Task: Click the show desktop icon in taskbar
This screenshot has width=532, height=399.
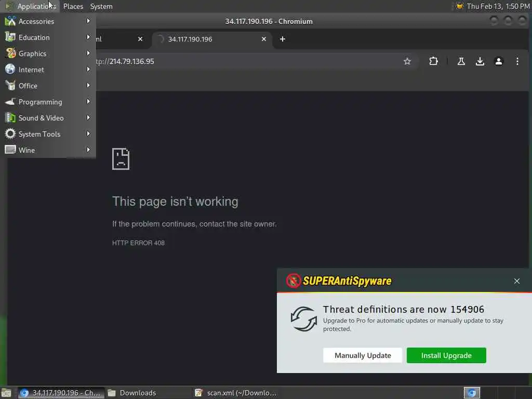Action: click(x=6, y=393)
